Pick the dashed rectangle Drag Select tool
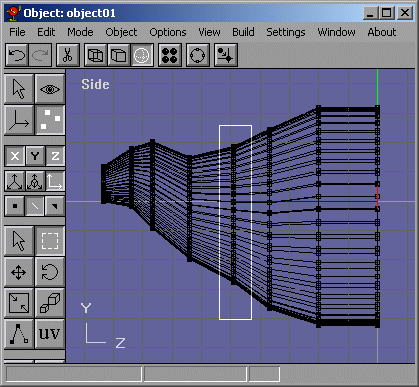The image size is (419, 387). coord(50,241)
